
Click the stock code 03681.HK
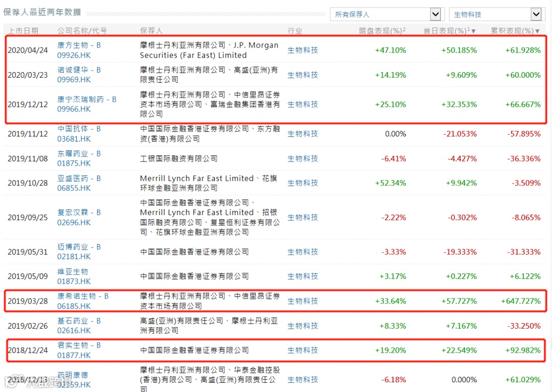coord(74,139)
